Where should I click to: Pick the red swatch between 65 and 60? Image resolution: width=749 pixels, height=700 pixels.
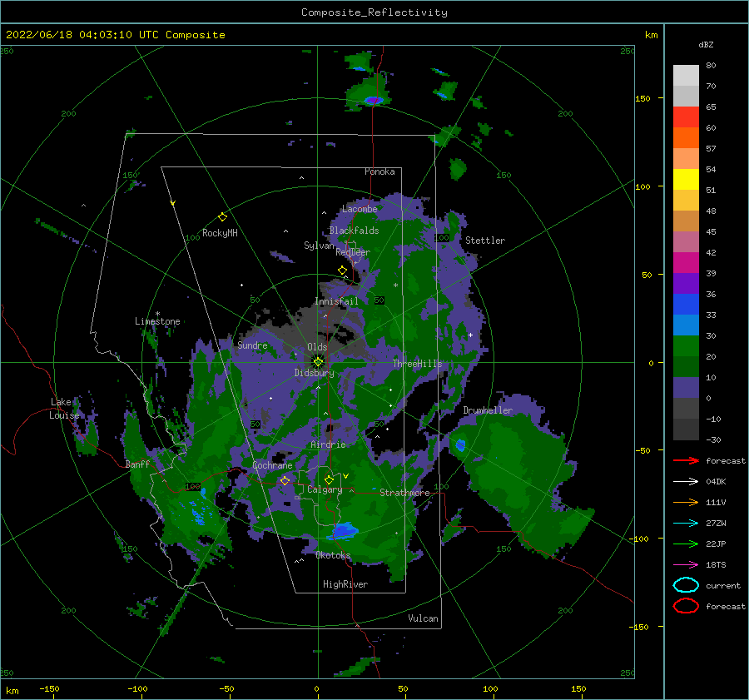pyautogui.click(x=686, y=117)
